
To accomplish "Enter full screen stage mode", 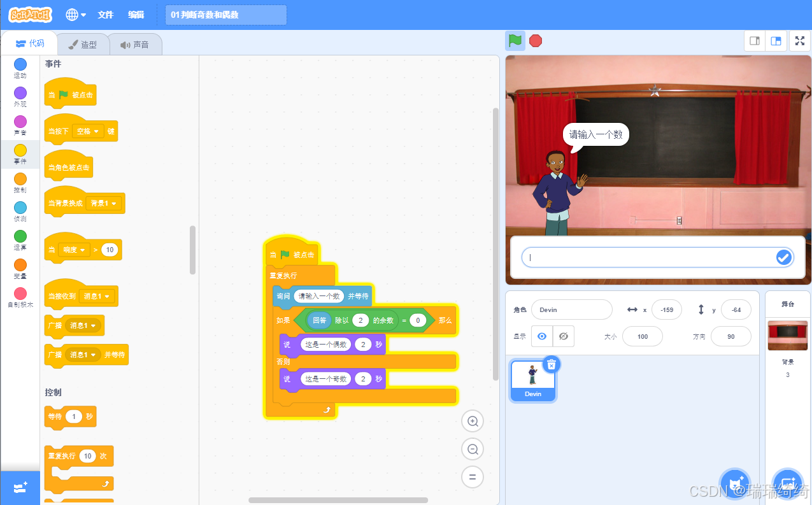I will point(800,41).
